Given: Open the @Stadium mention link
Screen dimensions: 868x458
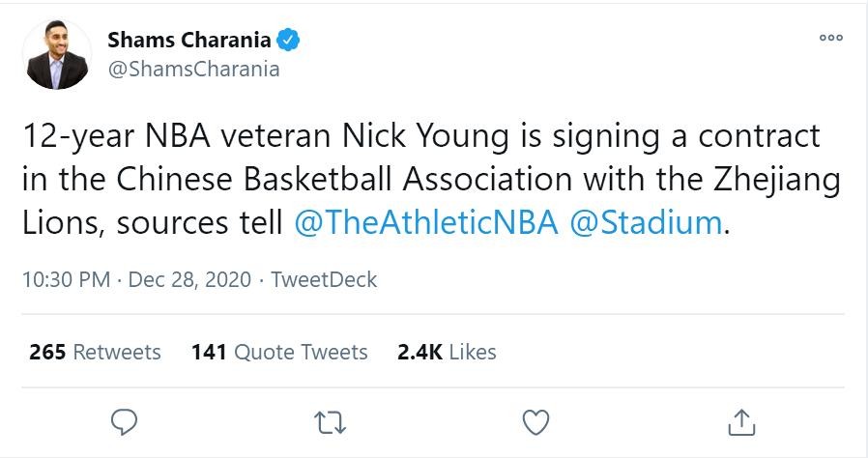Looking at the screenshot, I should tap(647, 222).
